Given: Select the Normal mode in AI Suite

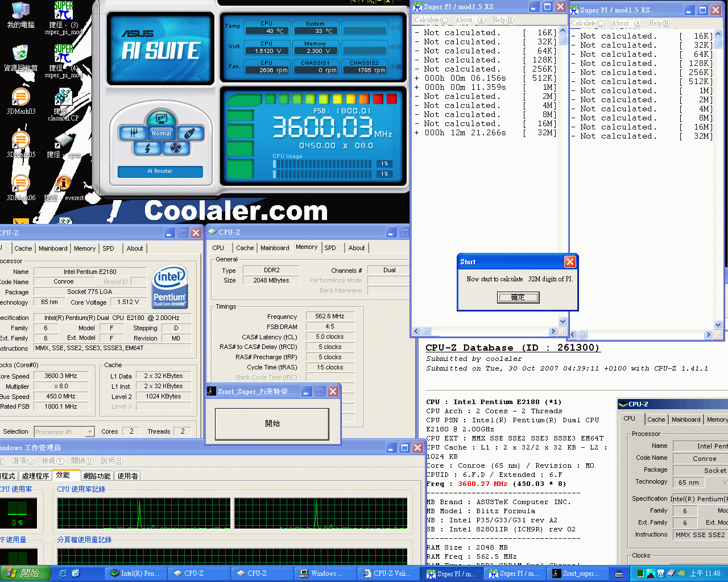Looking at the screenshot, I should (x=161, y=133).
